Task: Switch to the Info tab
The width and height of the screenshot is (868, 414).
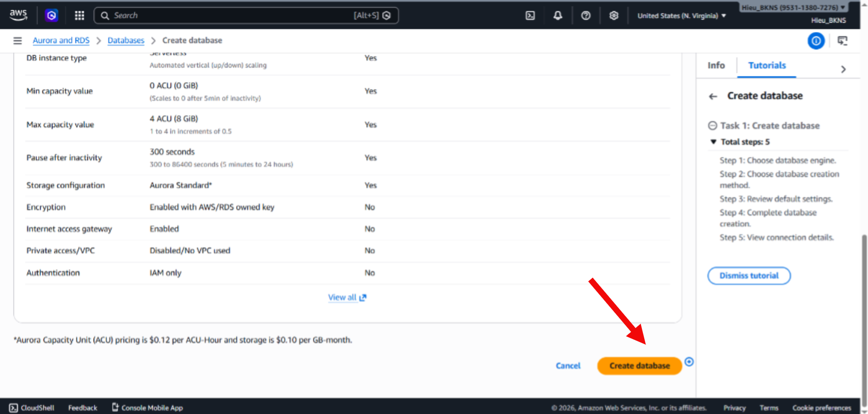Action: (716, 66)
